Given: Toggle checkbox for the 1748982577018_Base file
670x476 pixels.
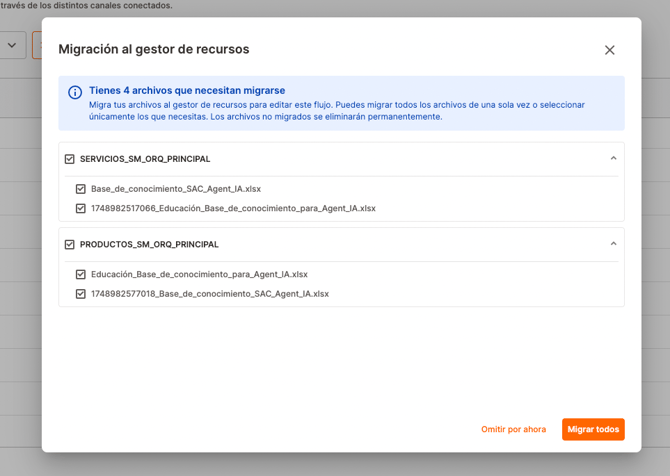Looking at the screenshot, I should coord(81,294).
